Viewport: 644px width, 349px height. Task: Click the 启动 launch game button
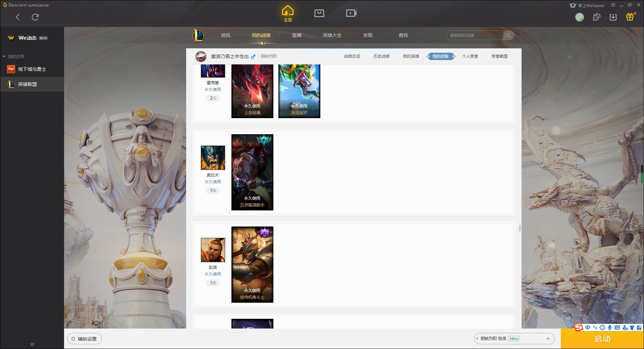[602, 339]
